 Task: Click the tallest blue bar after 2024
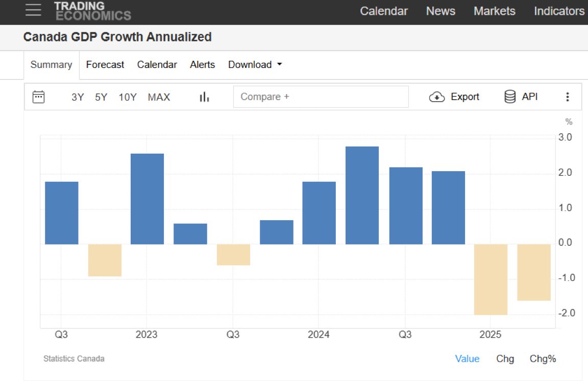tap(362, 195)
